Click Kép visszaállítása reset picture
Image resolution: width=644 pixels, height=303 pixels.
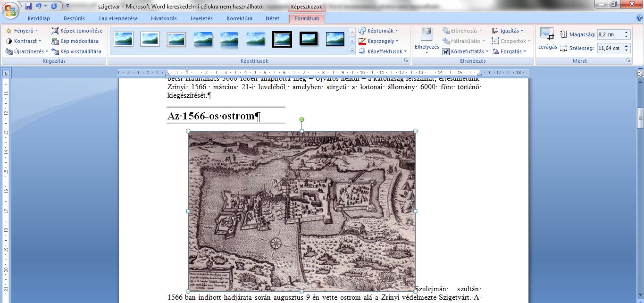click(x=76, y=51)
